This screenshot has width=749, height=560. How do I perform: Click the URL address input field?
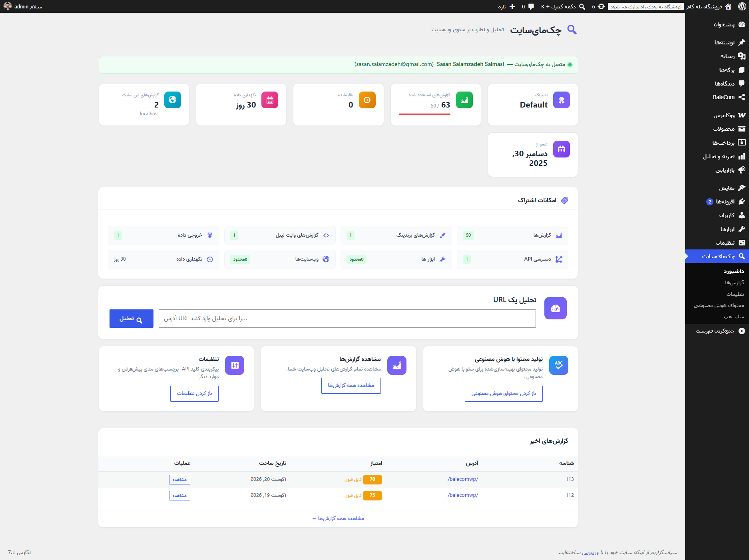coord(347,319)
